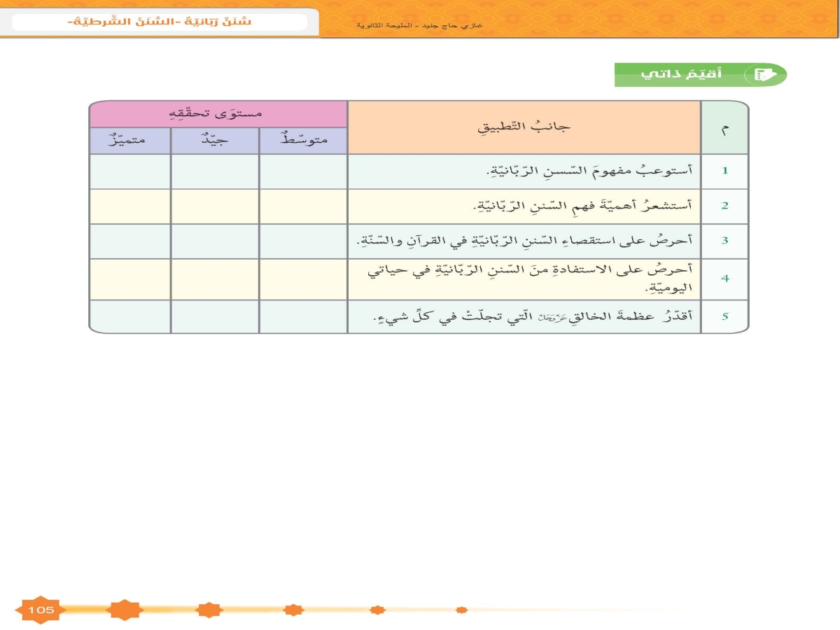Click the smallest orange star at footer end

[x=461, y=610]
